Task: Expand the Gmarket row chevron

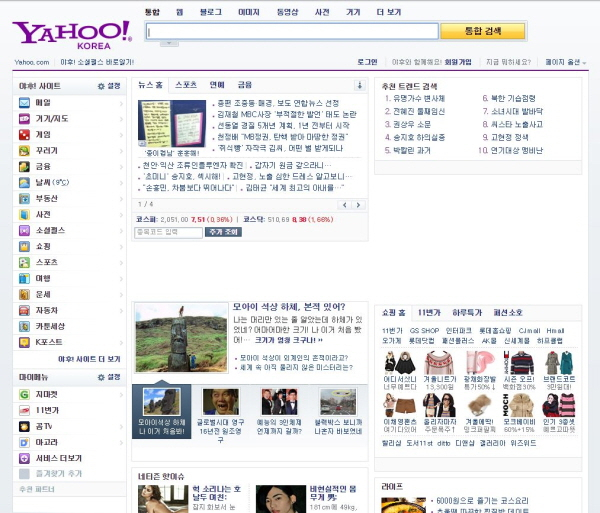Action: click(121, 395)
